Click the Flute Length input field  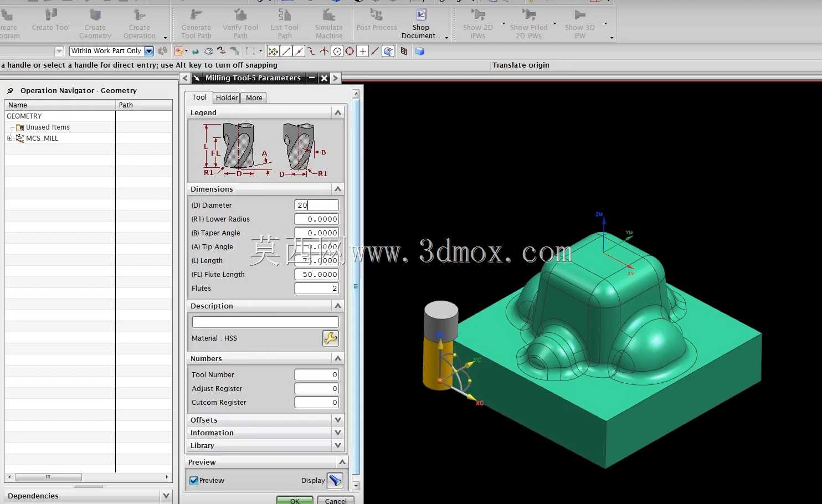point(316,274)
